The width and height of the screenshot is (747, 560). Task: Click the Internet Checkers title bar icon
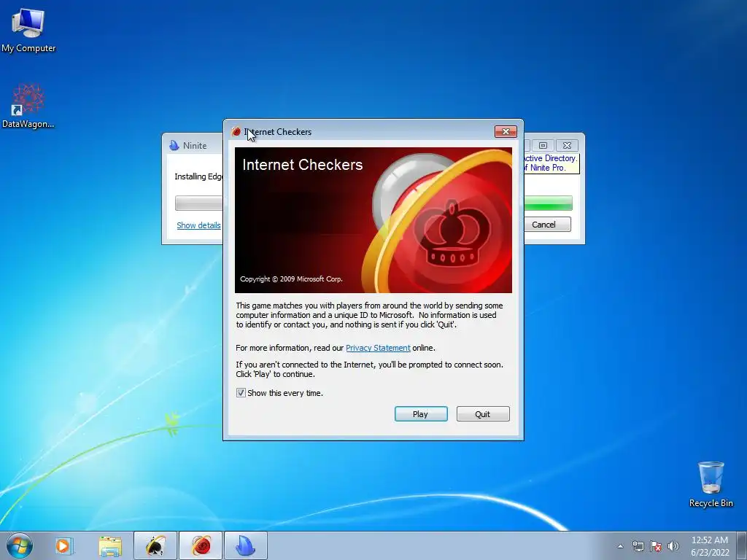(x=236, y=132)
